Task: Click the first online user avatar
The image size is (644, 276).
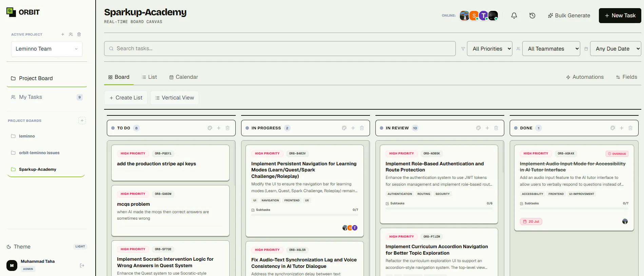Action: click(x=464, y=16)
